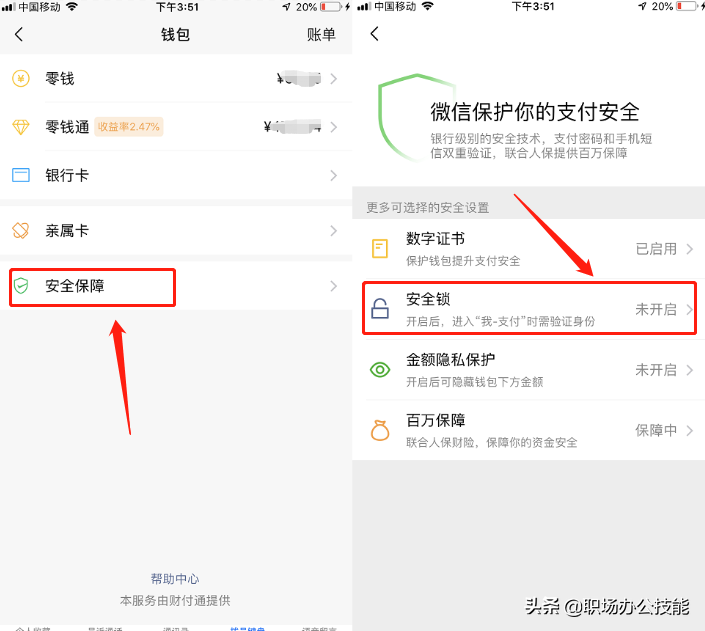Viewport: 705px width, 631px height.
Task: Tap the Wi-Fi icon in the left status bar
Action: click(71, 6)
